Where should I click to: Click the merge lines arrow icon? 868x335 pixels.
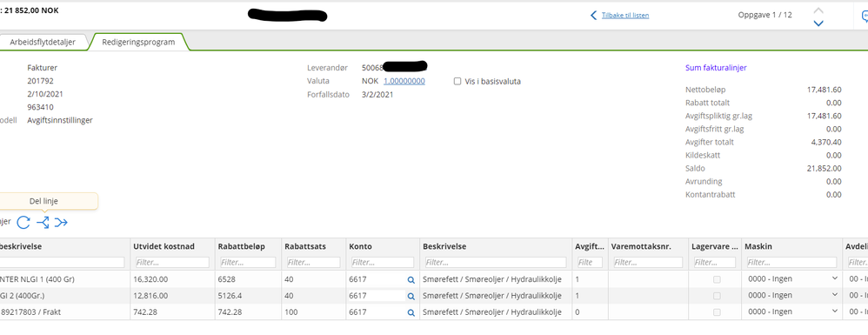(x=61, y=223)
